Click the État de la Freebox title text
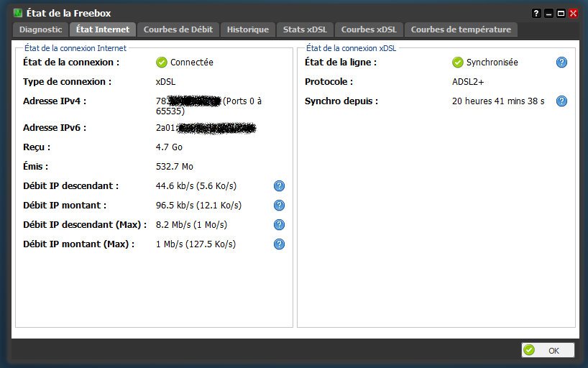Viewport: 588px width, 368px height. tap(68, 14)
